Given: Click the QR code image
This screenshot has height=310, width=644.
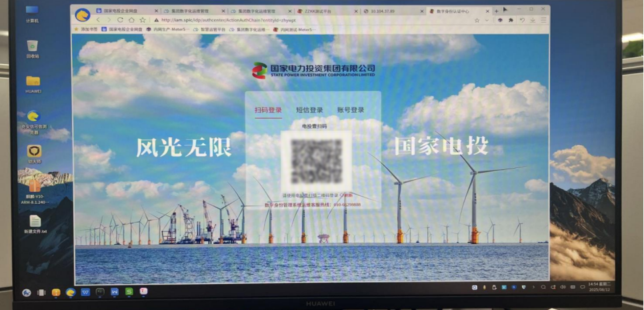Looking at the screenshot, I should [x=316, y=161].
